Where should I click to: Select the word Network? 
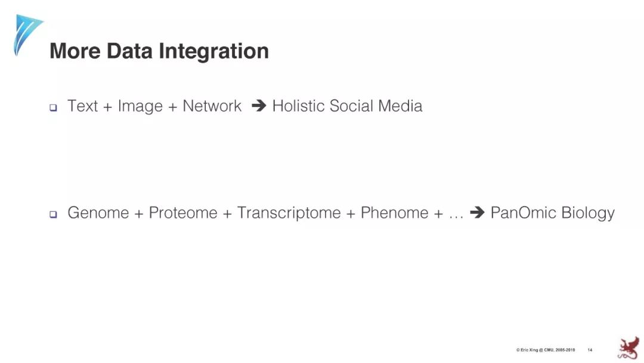point(212,106)
